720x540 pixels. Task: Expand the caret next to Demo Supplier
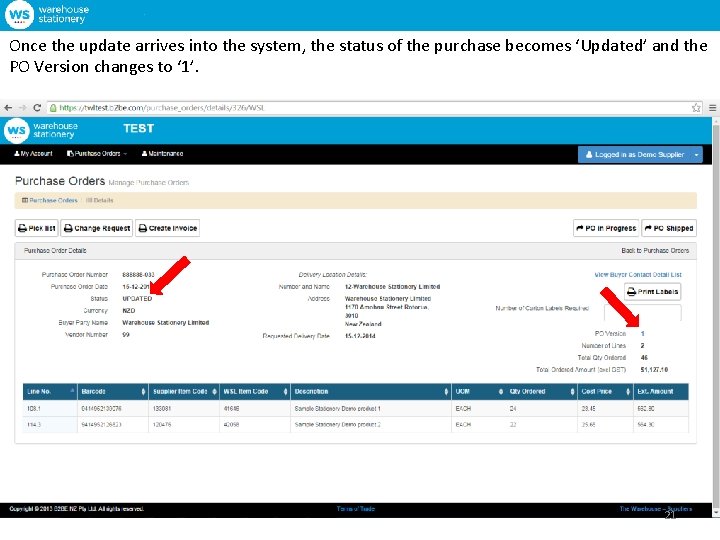(x=697, y=155)
